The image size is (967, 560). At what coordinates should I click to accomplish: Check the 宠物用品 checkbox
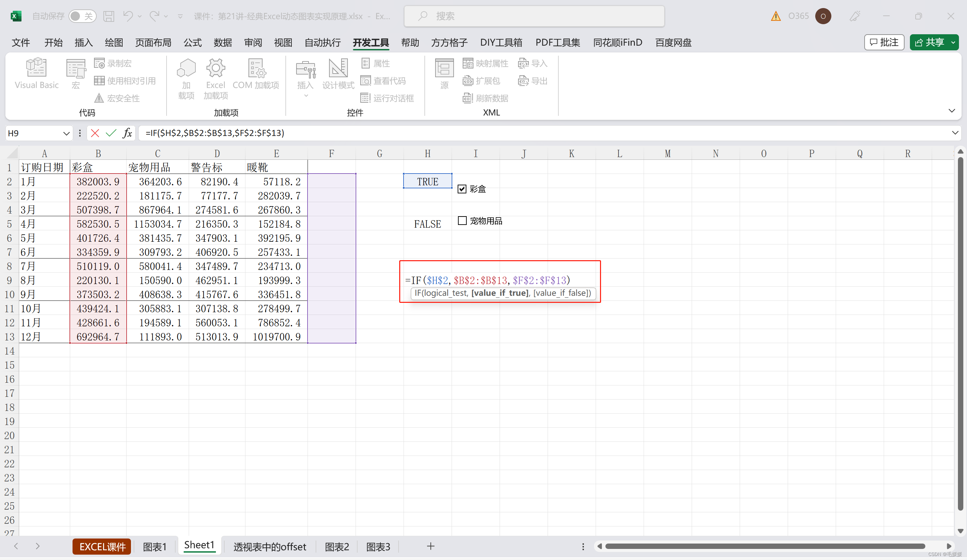(x=462, y=221)
